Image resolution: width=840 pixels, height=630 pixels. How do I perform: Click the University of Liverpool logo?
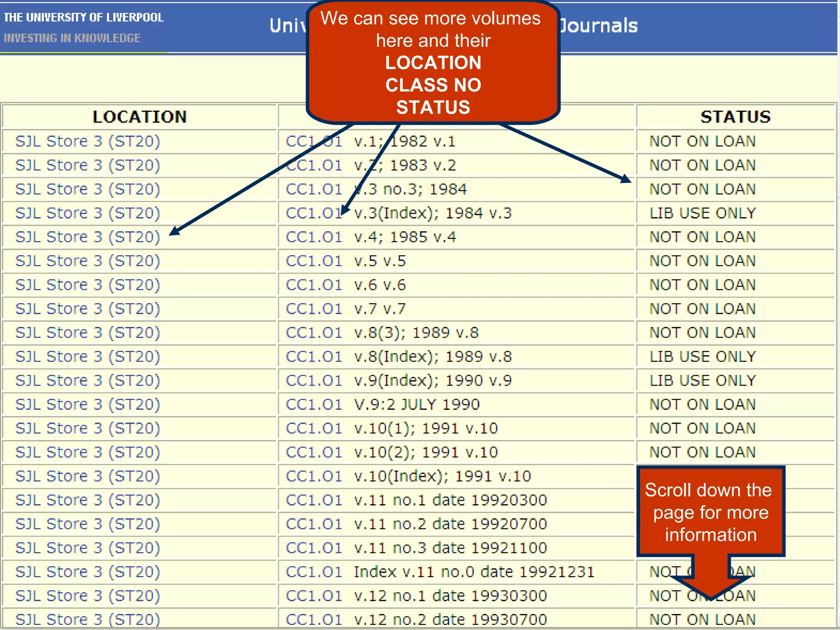click(84, 27)
